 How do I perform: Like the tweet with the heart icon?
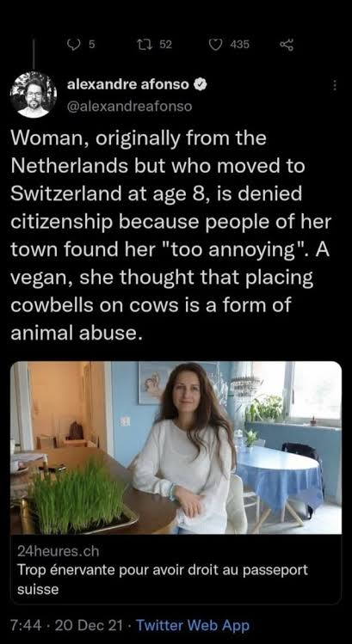coord(216,44)
